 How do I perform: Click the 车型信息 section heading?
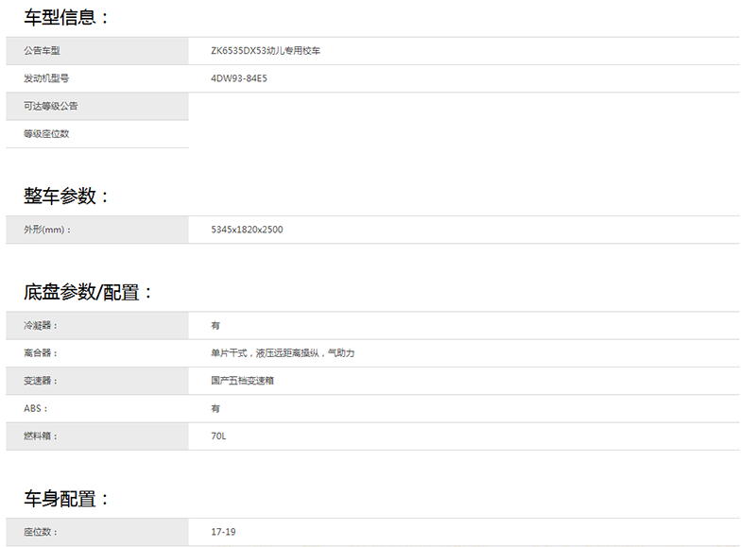tap(67, 16)
